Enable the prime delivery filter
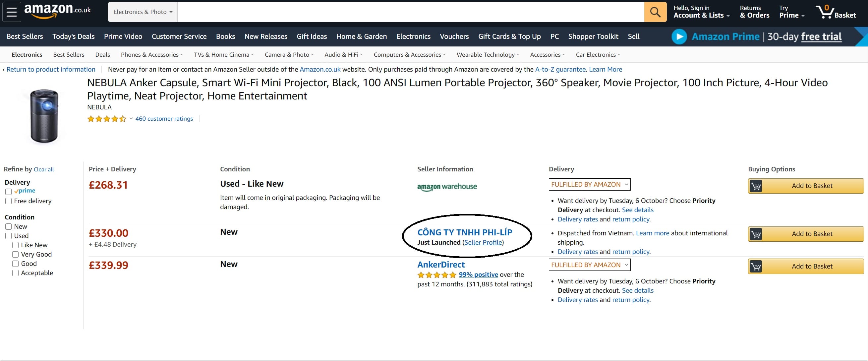The image size is (868, 361). (x=8, y=191)
